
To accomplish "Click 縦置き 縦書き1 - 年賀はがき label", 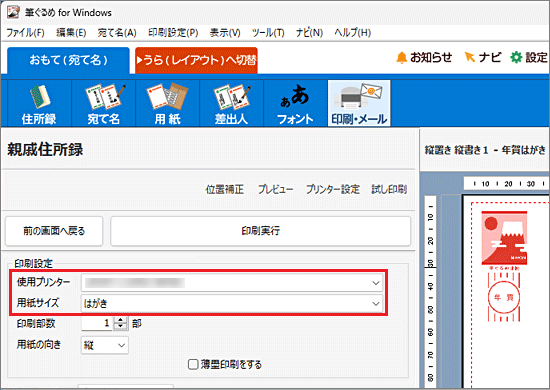I will [485, 150].
